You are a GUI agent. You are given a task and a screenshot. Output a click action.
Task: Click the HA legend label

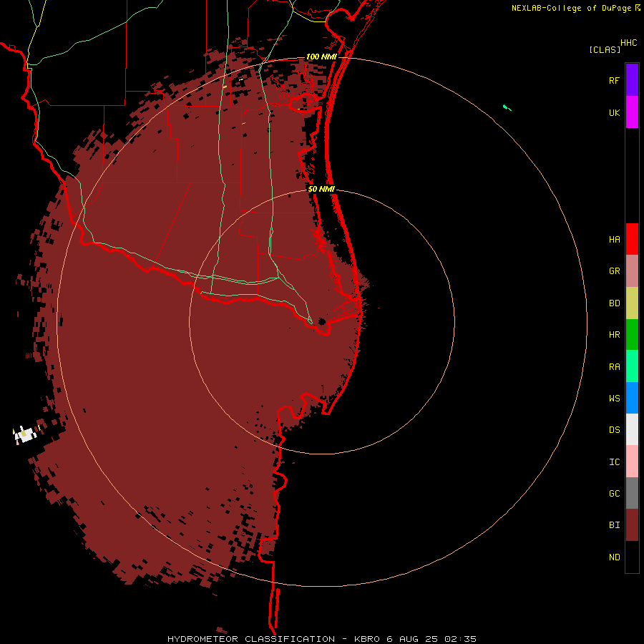tap(614, 240)
